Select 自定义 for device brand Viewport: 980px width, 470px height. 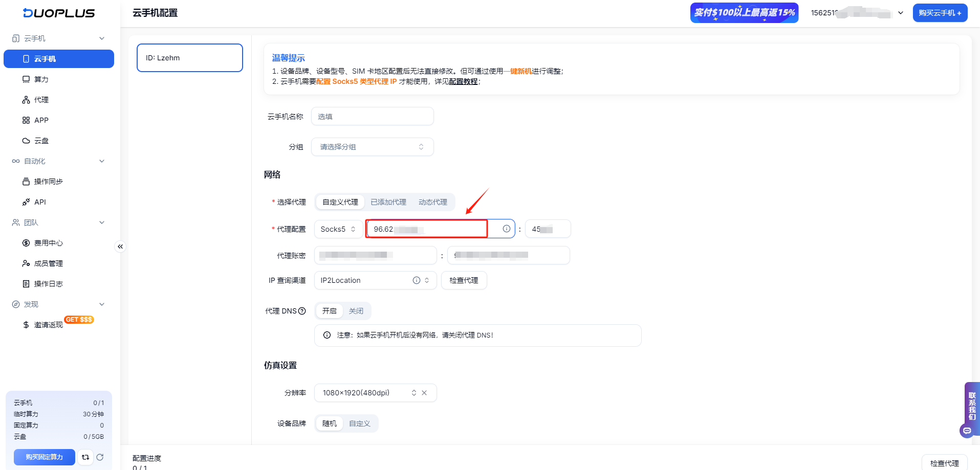coord(360,423)
